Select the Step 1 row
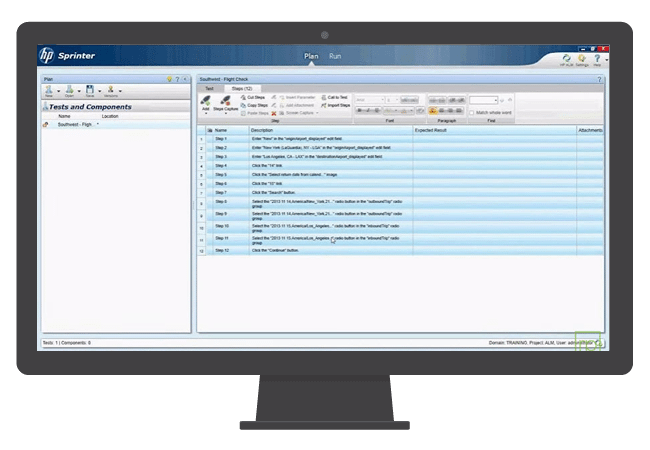Image resolution: width=650 pixels, height=450 pixels. (400, 139)
